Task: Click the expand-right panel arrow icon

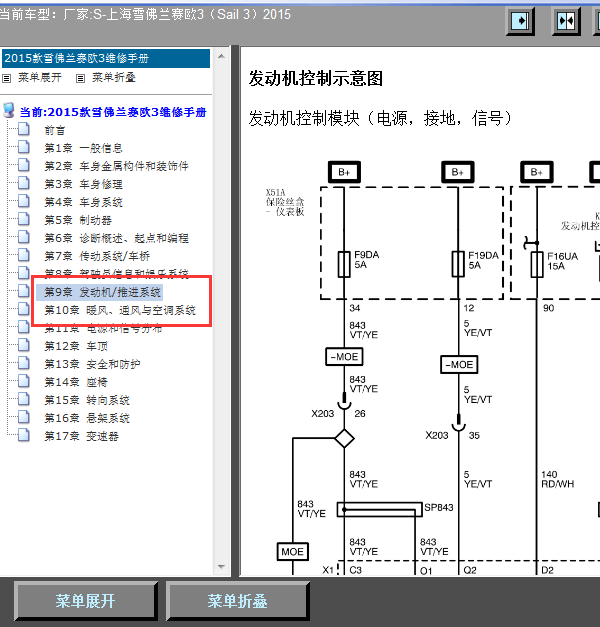Action: pyautogui.click(x=520, y=21)
